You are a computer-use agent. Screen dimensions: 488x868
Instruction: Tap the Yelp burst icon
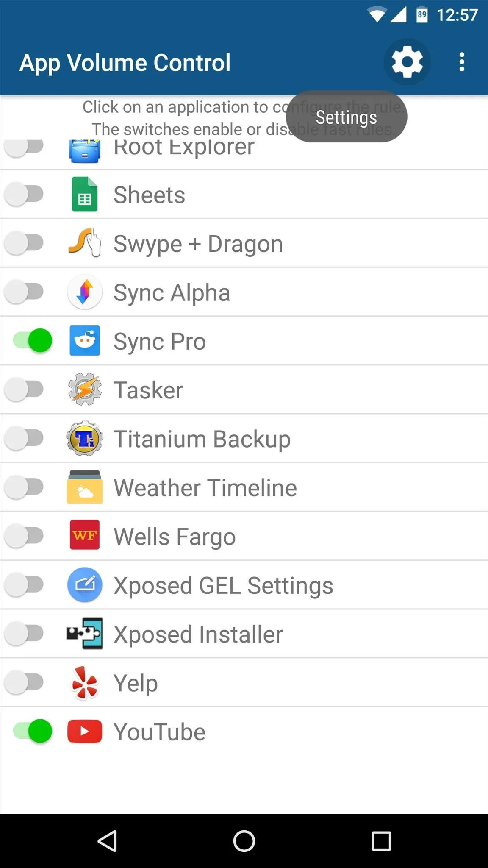coord(85,682)
